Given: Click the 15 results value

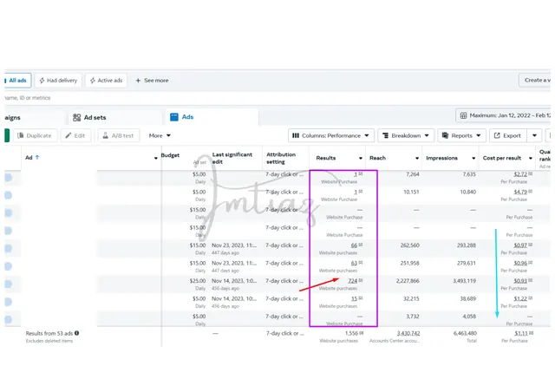Looking at the screenshot, I should 354,298.
